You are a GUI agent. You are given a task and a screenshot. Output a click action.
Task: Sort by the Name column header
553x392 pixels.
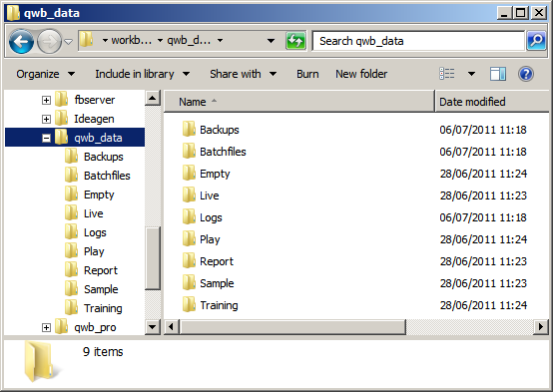[299, 102]
